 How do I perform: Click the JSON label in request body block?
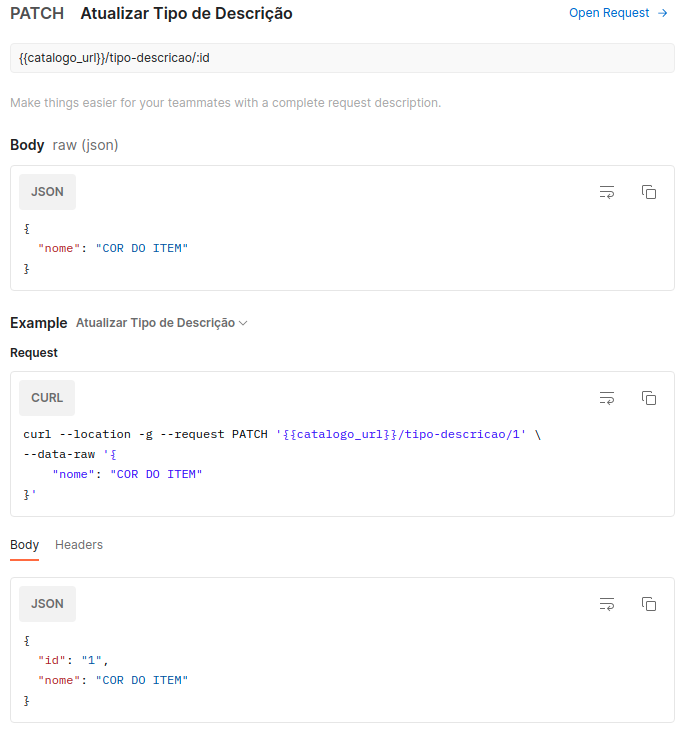47,192
